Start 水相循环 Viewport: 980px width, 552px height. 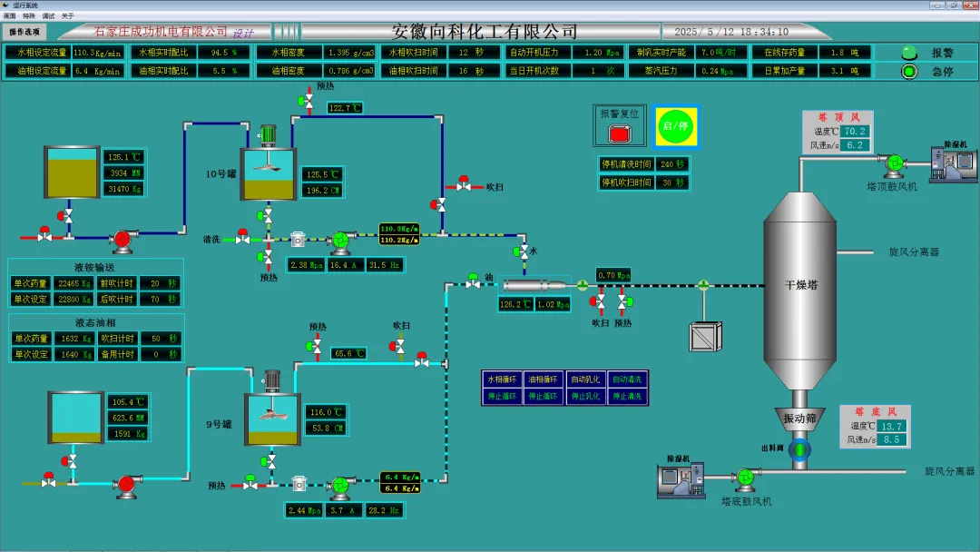[x=502, y=379]
